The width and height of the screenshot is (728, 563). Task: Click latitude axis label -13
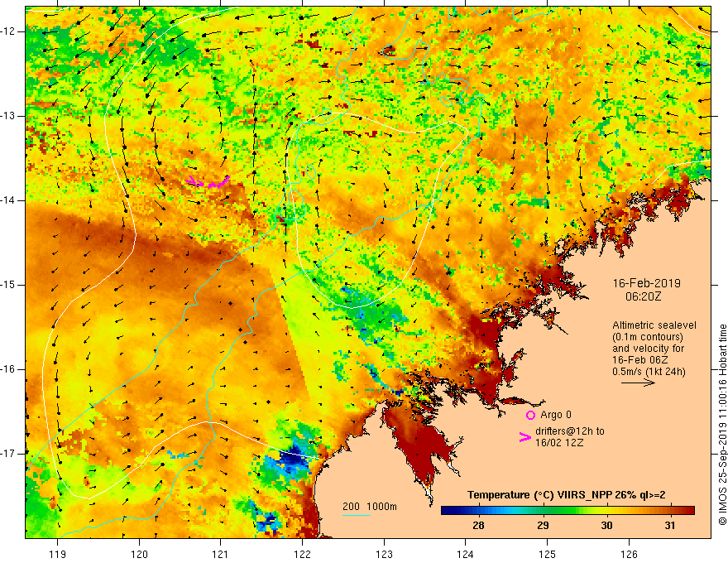pyautogui.click(x=9, y=116)
